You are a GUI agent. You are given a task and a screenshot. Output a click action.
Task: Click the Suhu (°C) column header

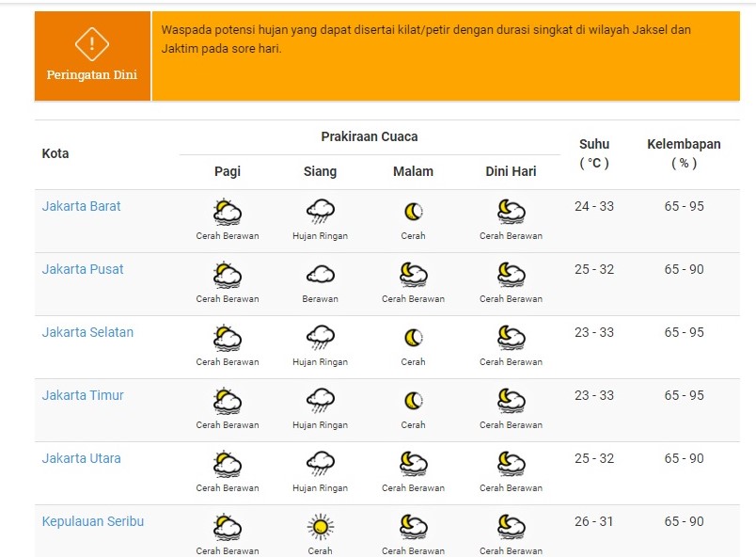click(x=594, y=153)
